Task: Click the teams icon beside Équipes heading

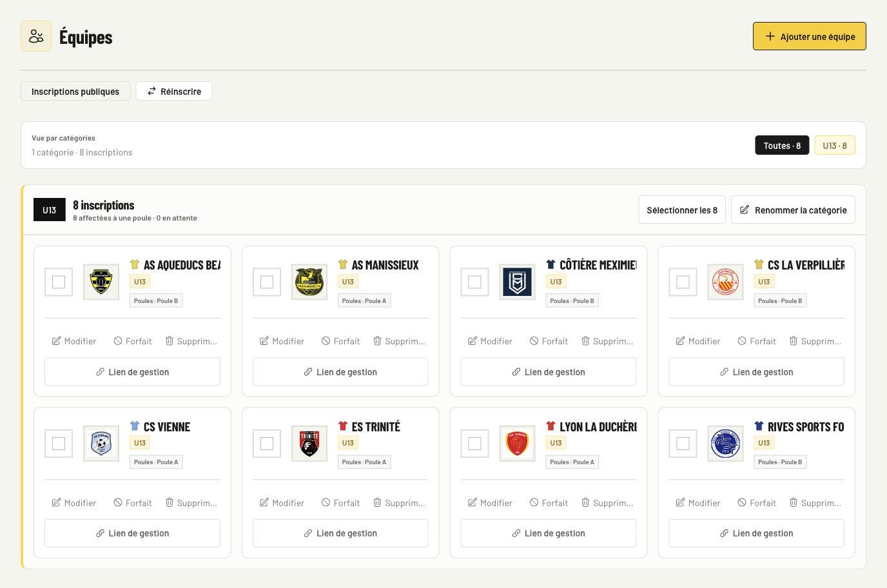Action: (x=36, y=36)
